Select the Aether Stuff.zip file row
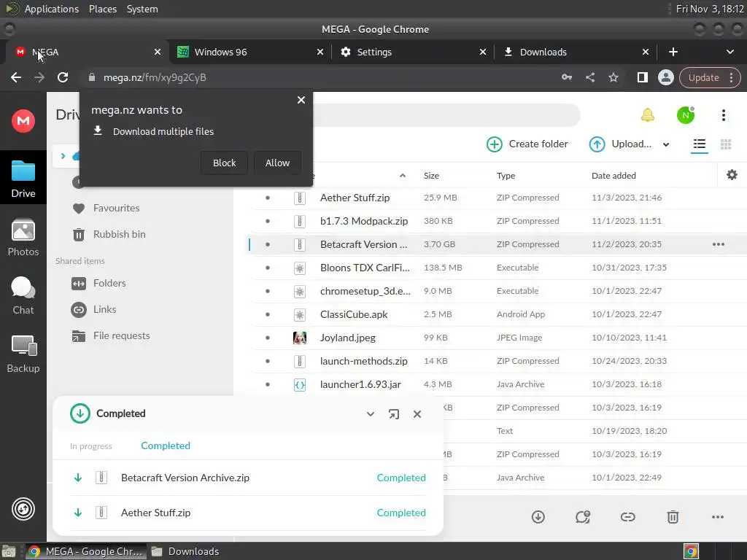 click(495, 198)
